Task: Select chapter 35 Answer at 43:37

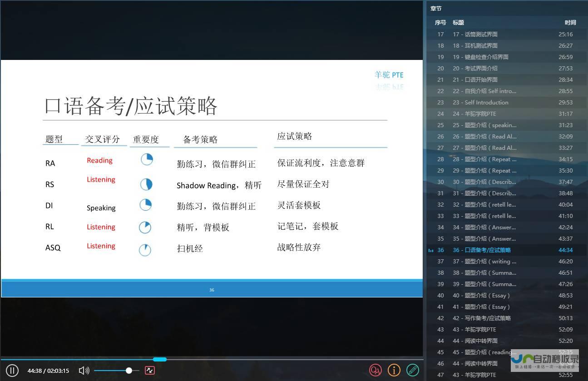Action: [x=506, y=238]
